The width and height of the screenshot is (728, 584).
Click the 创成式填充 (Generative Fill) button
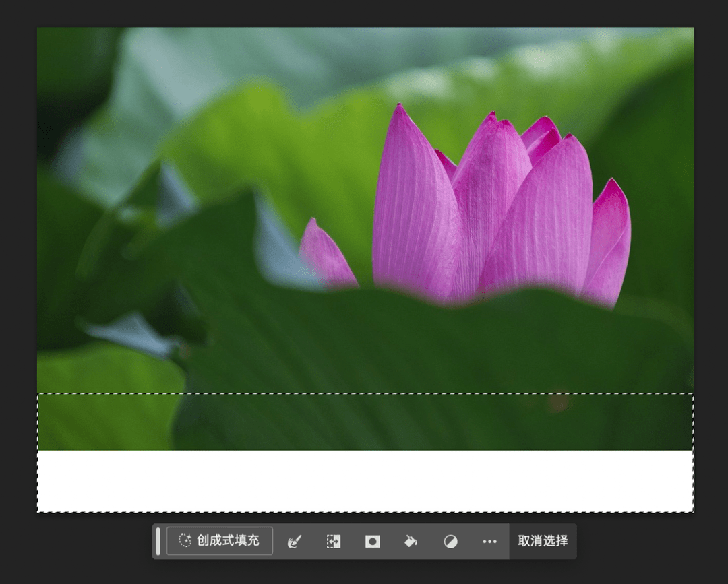220,541
